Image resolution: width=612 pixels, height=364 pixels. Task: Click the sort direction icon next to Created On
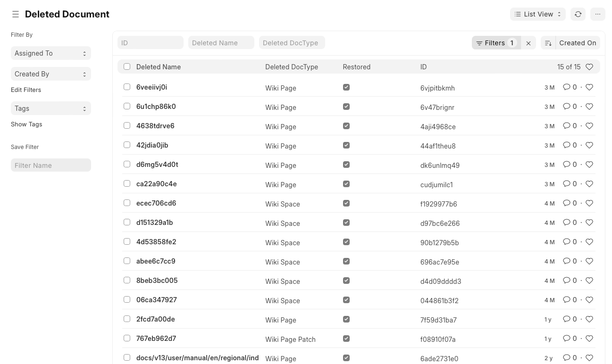click(548, 43)
